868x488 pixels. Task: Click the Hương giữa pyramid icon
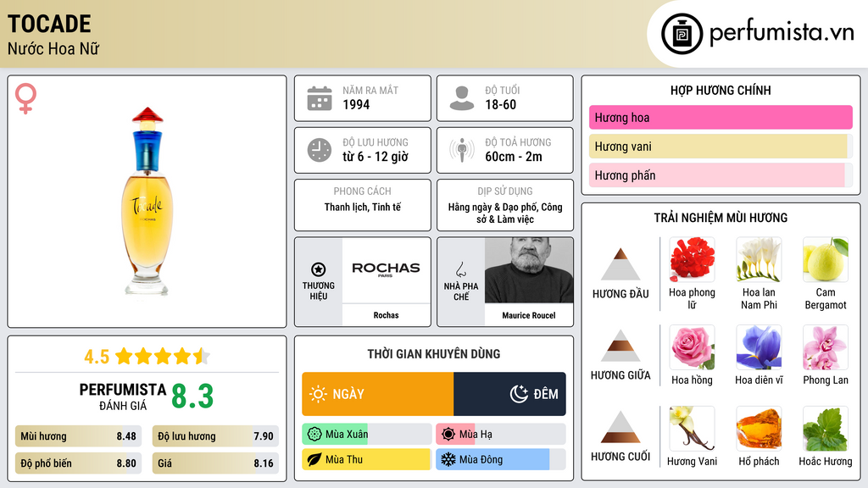620,346
